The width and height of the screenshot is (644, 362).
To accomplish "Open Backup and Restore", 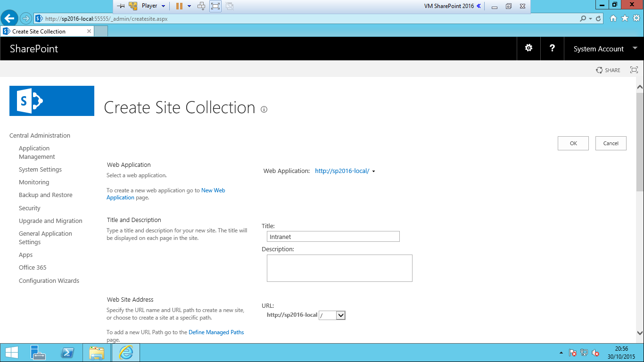I will point(46,195).
